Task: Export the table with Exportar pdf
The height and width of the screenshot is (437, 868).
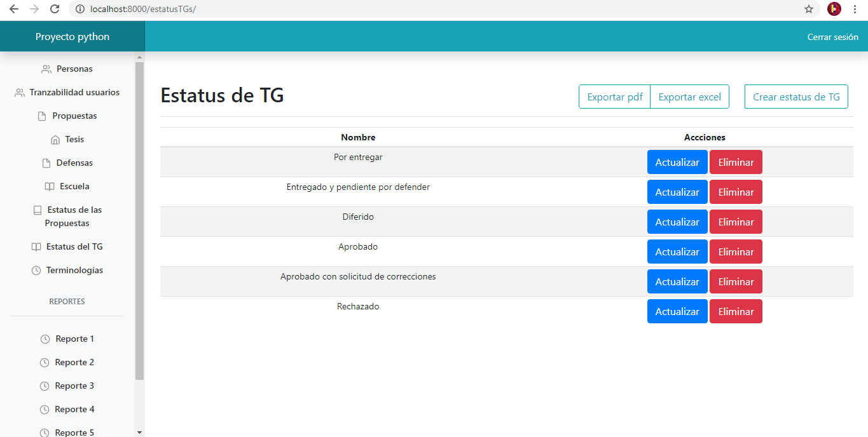Action: 615,97
